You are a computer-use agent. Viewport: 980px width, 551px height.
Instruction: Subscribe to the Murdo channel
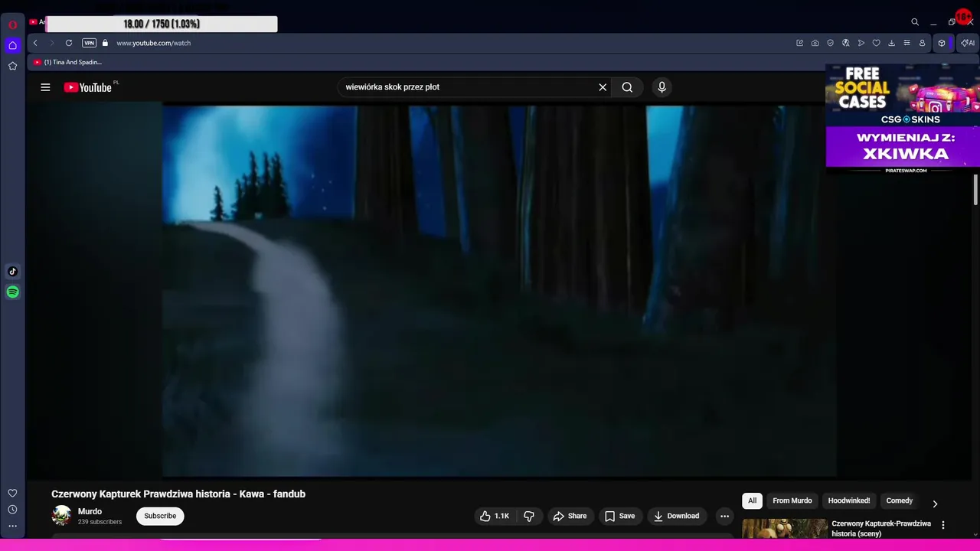[160, 516]
